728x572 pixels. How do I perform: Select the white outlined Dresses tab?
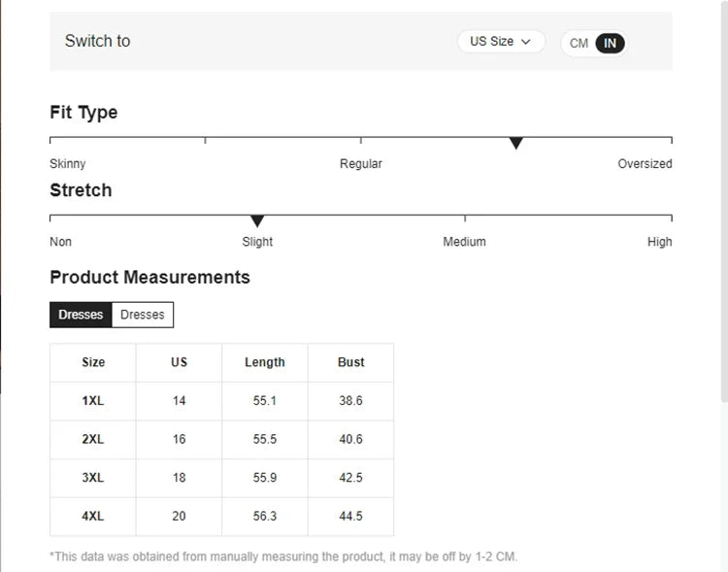coord(142,315)
